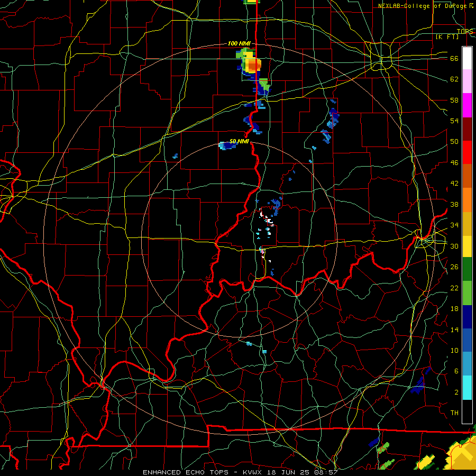Click the '22' legend value
The image size is (476, 476).
(x=454, y=288)
